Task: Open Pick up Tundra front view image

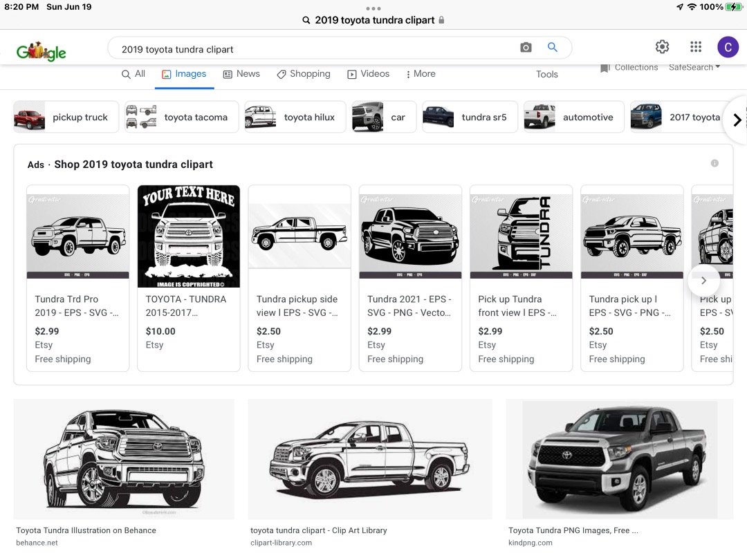Action: click(x=522, y=236)
